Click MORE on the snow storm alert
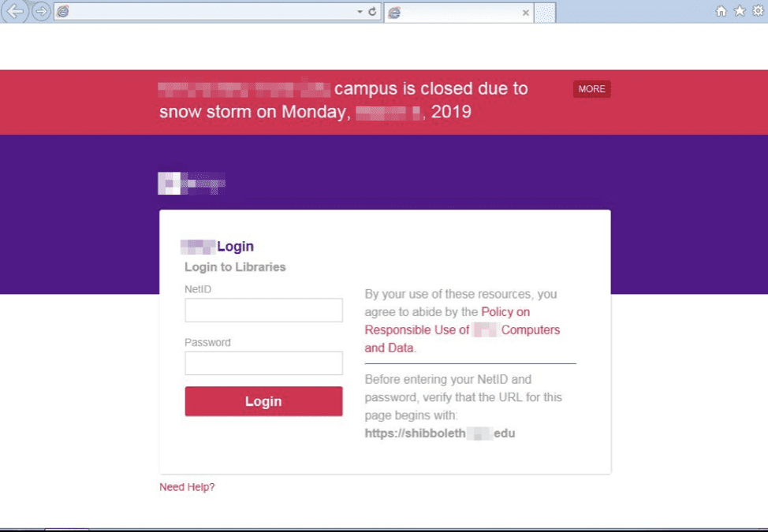Viewport: 768px width, 532px height. click(591, 89)
